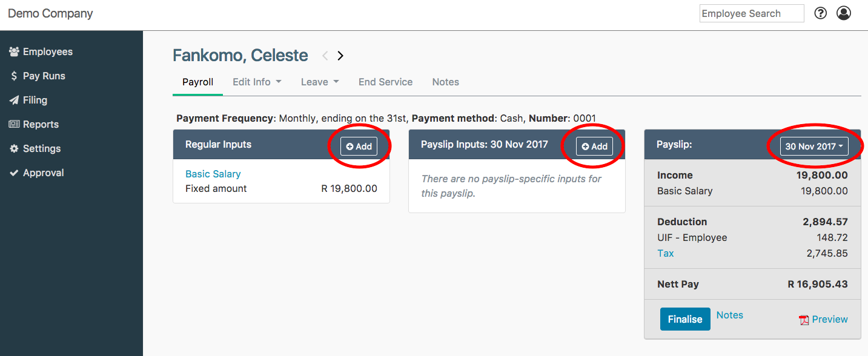Click the Pay Runs dollar icon

14,76
